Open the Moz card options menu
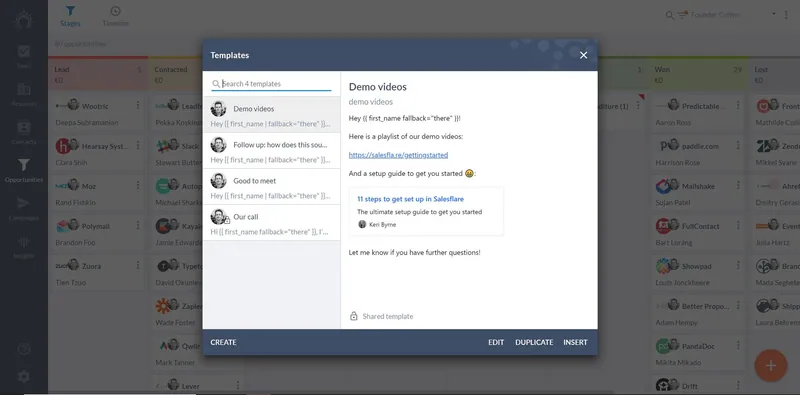 coord(138,186)
